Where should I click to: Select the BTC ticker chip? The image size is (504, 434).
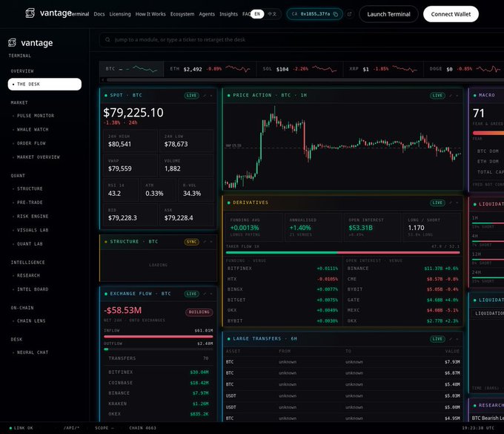(131, 69)
